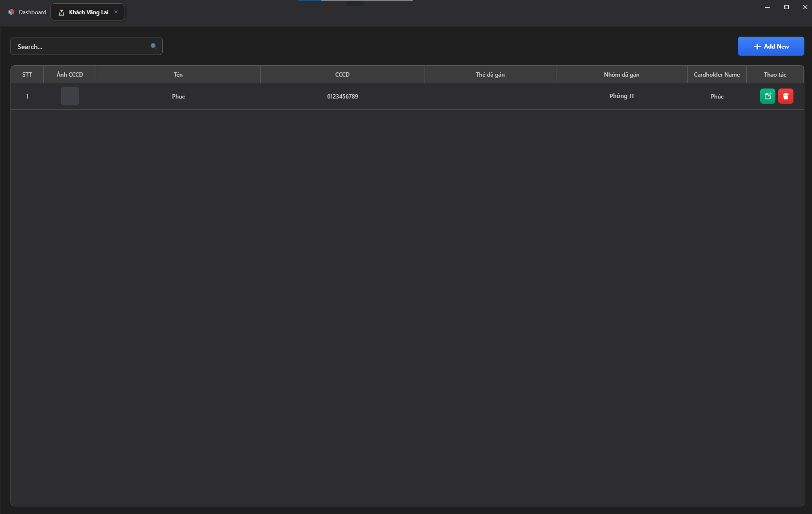Click the search magnifier icon
This screenshot has width=812, height=514.
(x=154, y=46)
